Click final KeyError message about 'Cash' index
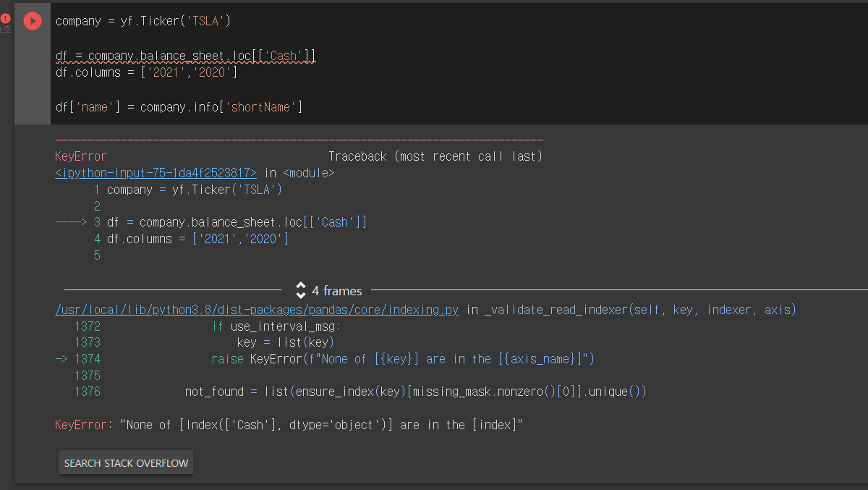Viewport: 868px width, 490px height. point(289,425)
